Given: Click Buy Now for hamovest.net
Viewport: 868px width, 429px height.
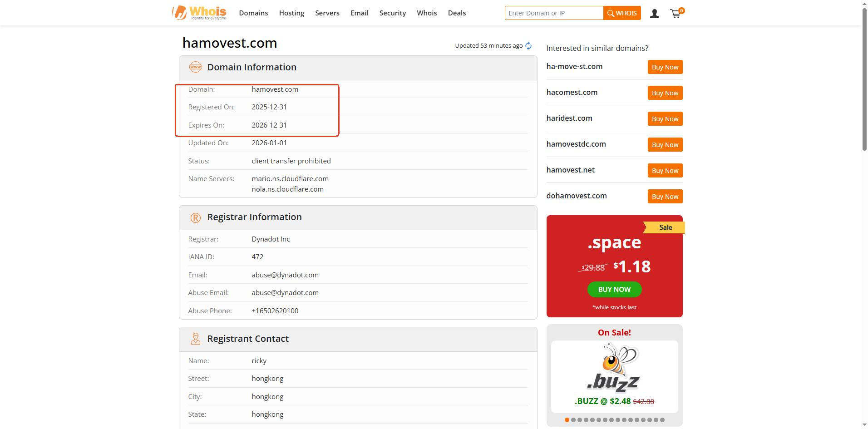Looking at the screenshot, I should [665, 171].
